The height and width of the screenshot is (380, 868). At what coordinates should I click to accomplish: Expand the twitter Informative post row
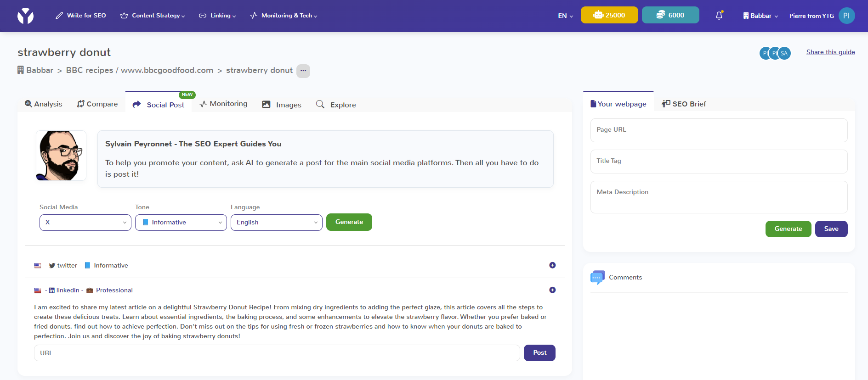point(552,265)
